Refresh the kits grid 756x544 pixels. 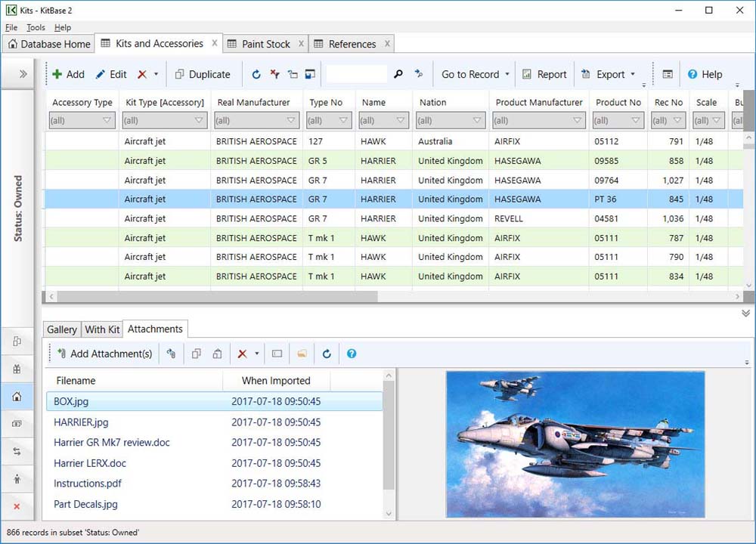[x=256, y=74]
